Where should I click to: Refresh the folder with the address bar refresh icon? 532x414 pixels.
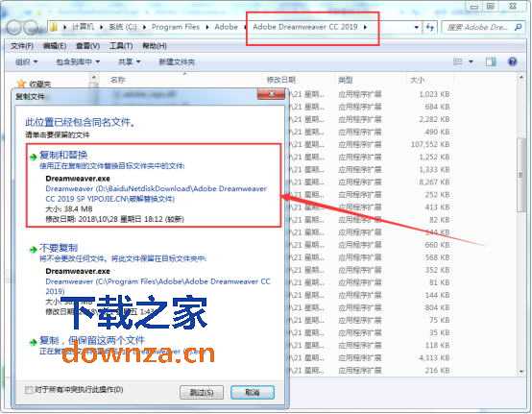click(x=430, y=27)
